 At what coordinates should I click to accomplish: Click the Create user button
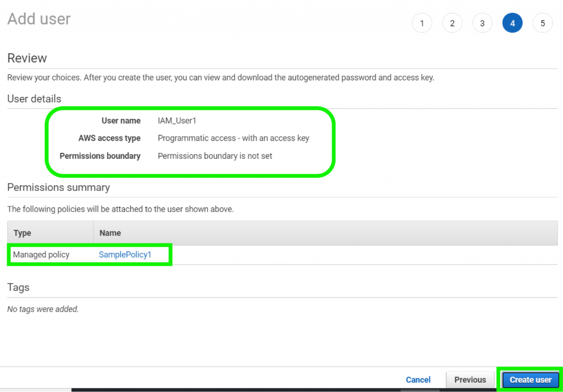[x=530, y=380]
